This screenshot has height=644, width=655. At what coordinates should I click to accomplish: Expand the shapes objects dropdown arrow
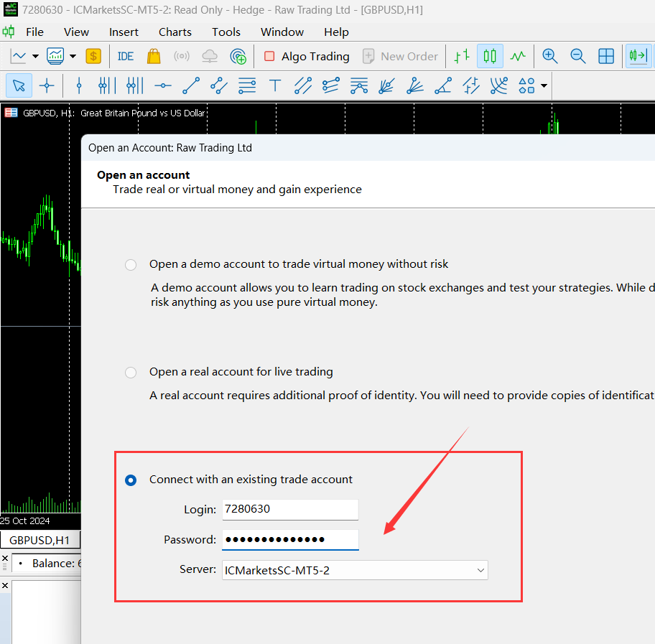tap(544, 86)
